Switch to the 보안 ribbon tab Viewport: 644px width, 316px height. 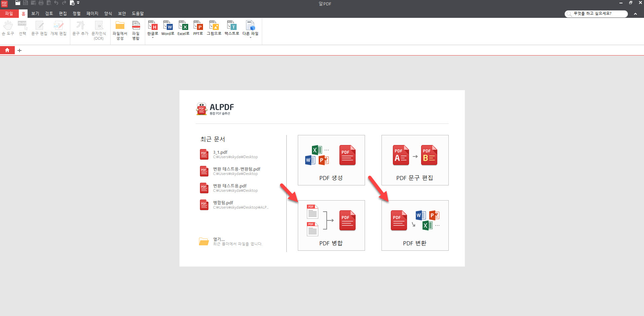pyautogui.click(x=122, y=13)
